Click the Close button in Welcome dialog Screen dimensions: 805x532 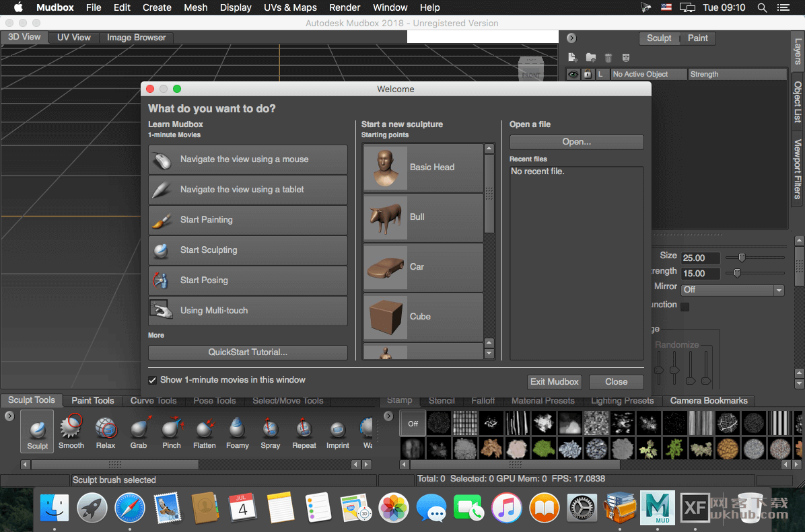point(616,382)
